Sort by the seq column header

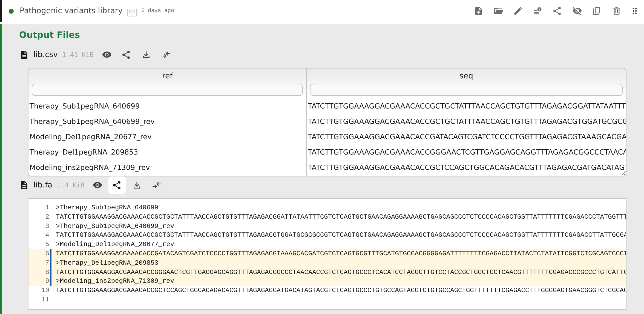466,76
